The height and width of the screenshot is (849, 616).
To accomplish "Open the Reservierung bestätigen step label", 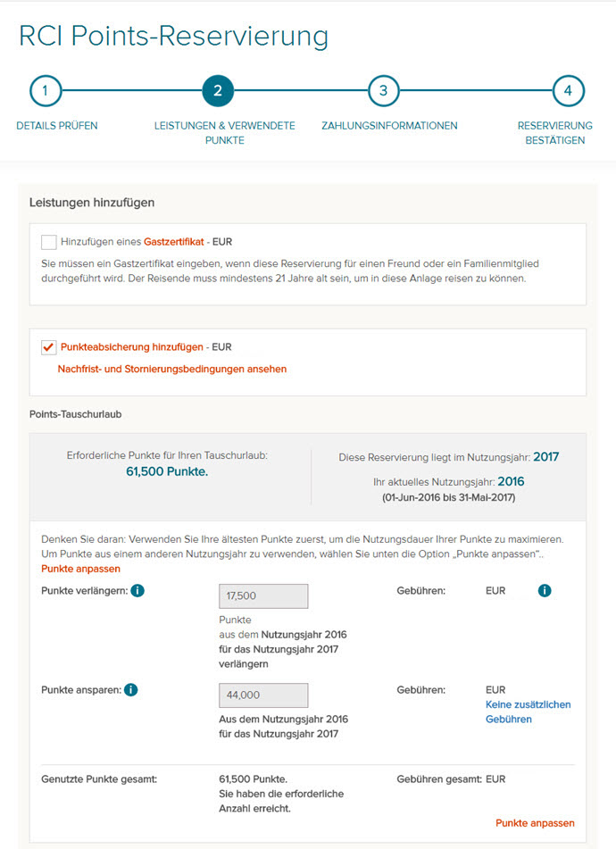I will [x=554, y=132].
